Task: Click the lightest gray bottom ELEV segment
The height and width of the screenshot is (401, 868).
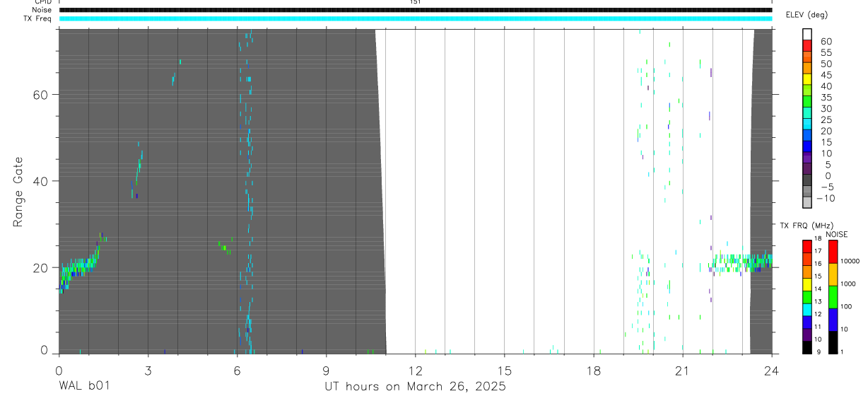Action: pos(807,202)
